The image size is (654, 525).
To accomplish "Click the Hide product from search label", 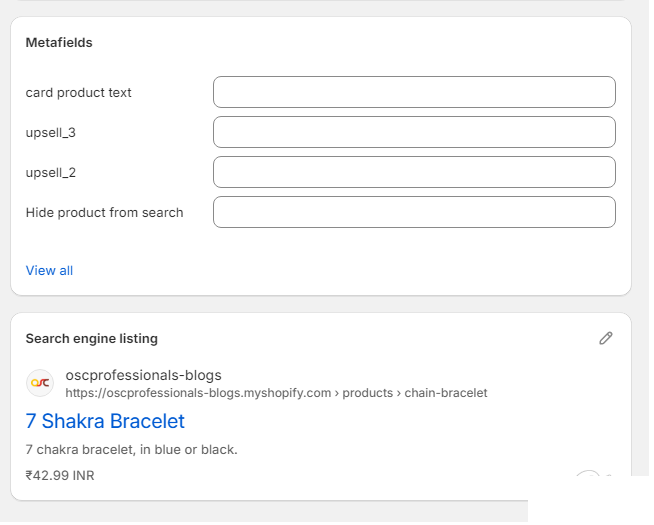I will (104, 212).
